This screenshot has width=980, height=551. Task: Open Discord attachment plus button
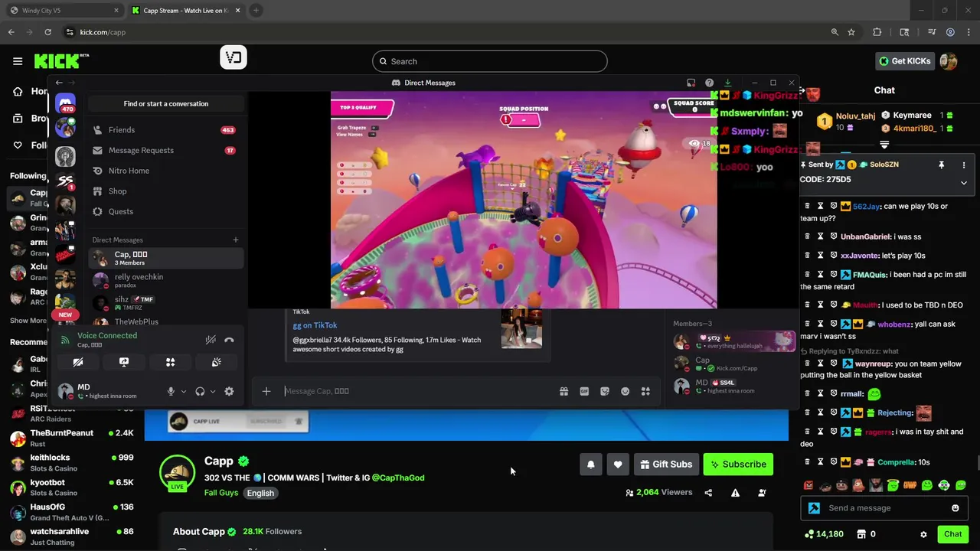pyautogui.click(x=266, y=391)
